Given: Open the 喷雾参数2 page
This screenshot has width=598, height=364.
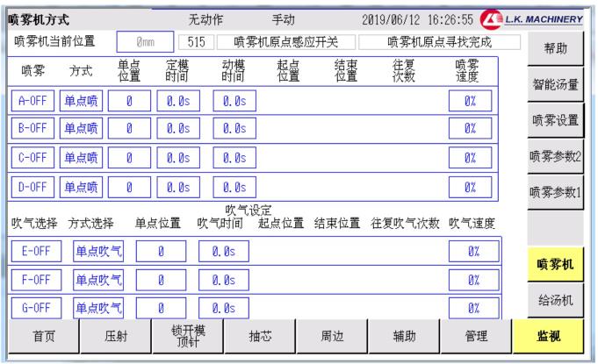Looking at the screenshot, I should coord(556,156).
